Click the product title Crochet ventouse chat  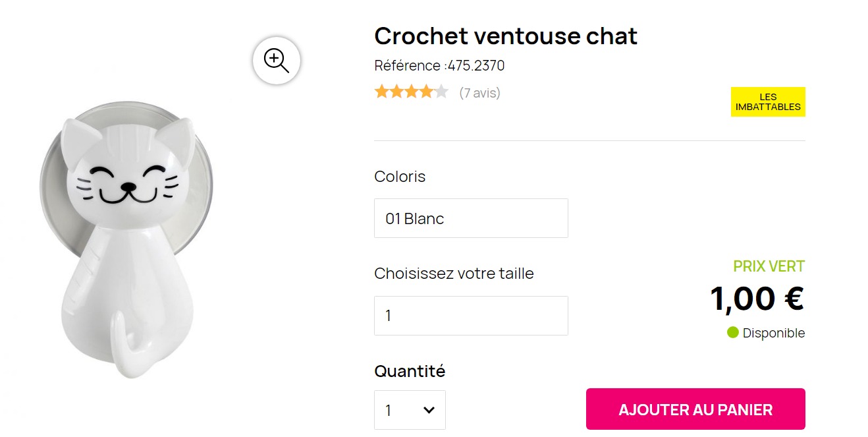coord(506,36)
